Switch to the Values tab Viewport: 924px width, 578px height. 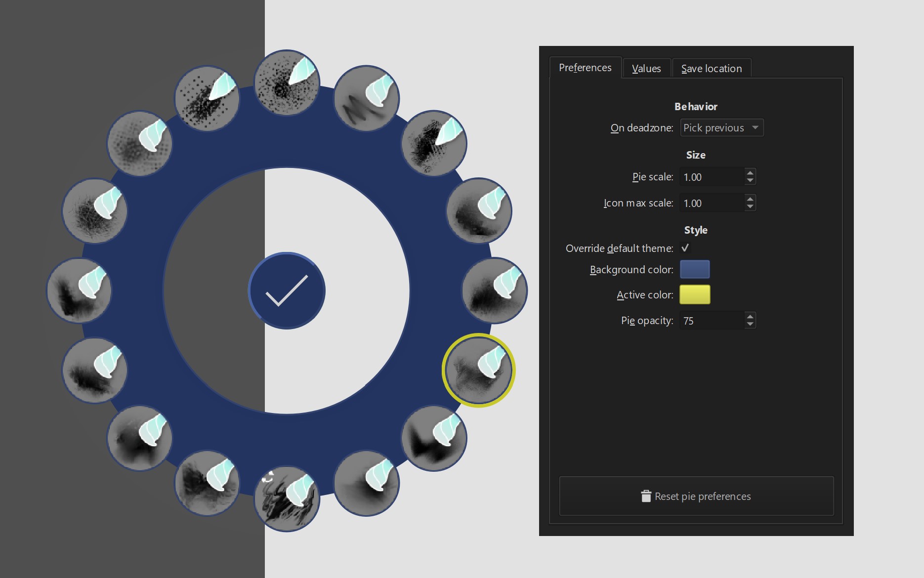coord(646,69)
